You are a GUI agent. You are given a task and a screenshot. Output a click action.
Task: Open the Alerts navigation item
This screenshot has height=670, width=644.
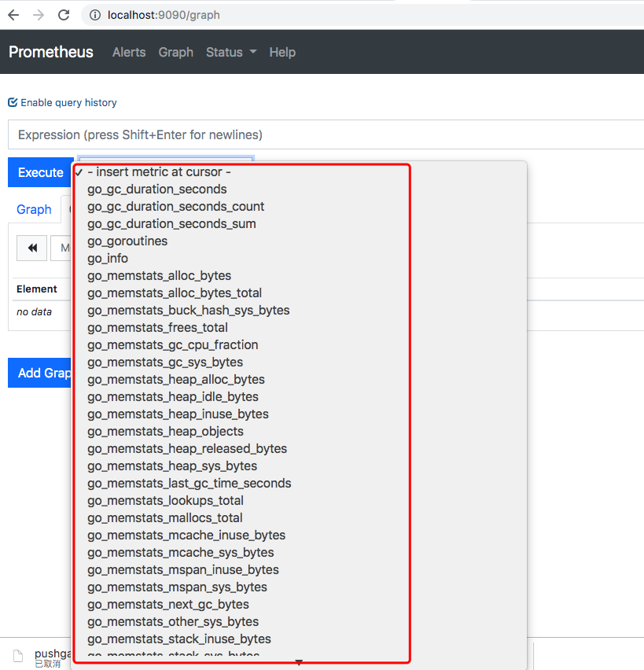129,52
